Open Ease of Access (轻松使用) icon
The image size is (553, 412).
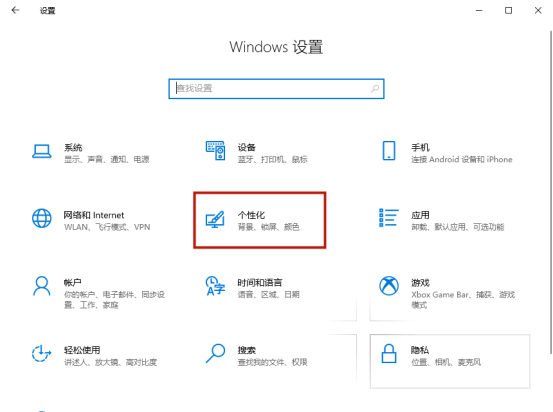[x=42, y=353]
